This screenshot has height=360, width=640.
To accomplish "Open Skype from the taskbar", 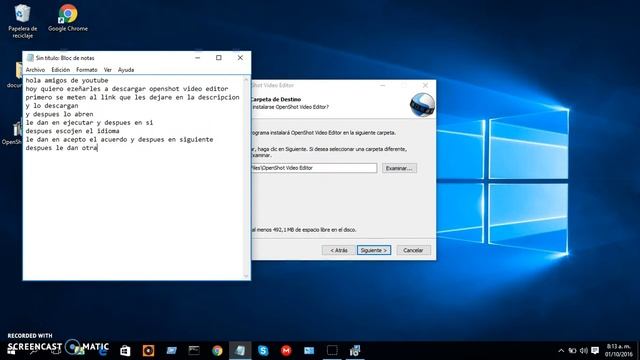I will (263, 351).
